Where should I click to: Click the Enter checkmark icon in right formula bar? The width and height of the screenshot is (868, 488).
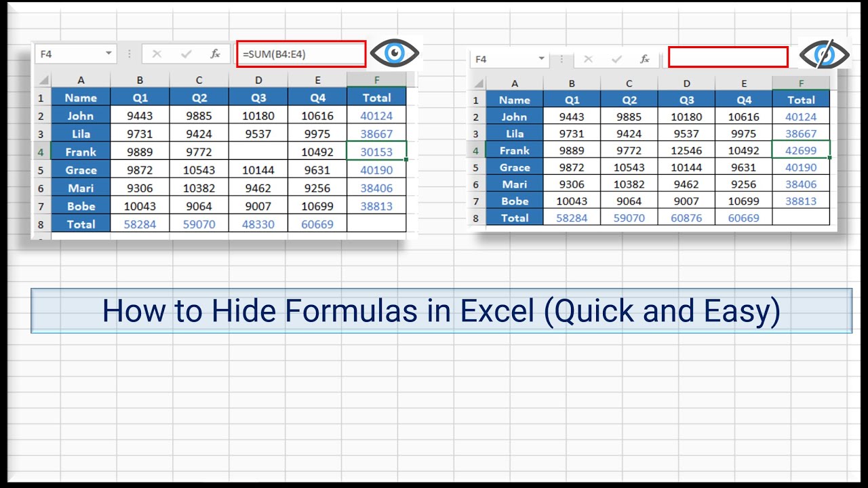click(616, 60)
